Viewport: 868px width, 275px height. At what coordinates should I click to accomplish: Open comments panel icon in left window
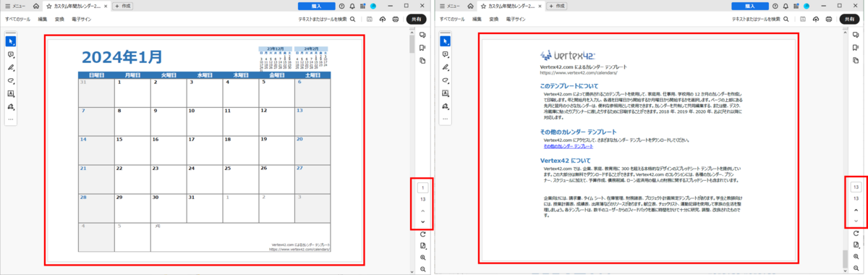tap(422, 35)
